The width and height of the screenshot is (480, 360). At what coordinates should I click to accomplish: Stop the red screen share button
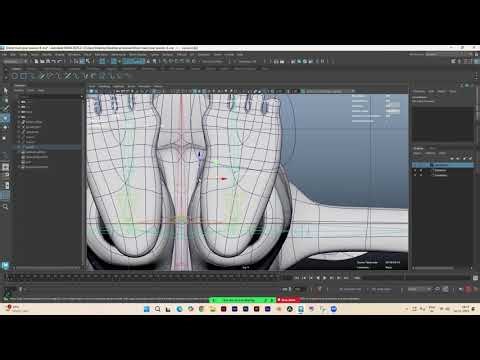coord(288,300)
